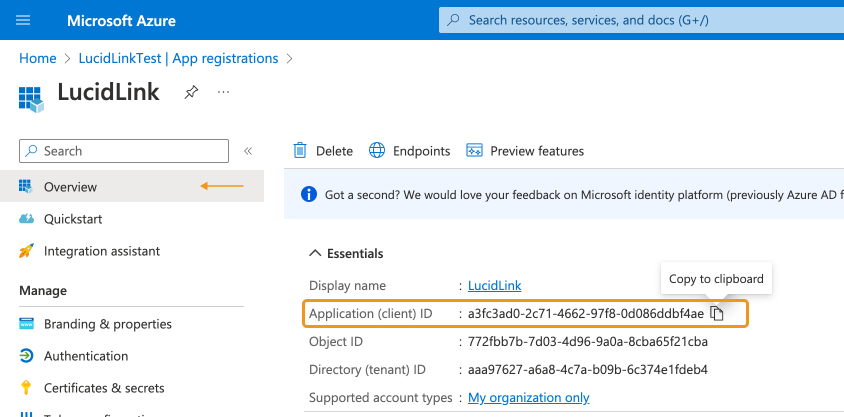Click the Application (client) ID value
The height and width of the screenshot is (417, 844).
pos(586,314)
